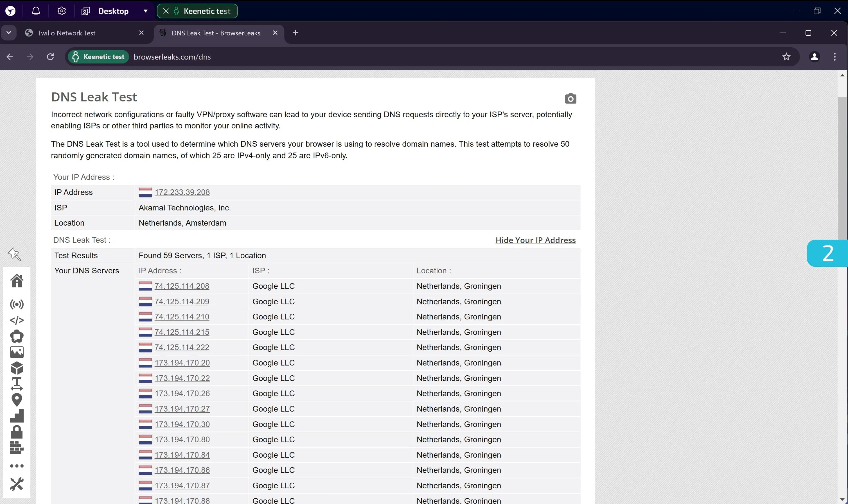The image size is (848, 504).
Task: Bookmark page with star icon
Action: click(x=786, y=57)
